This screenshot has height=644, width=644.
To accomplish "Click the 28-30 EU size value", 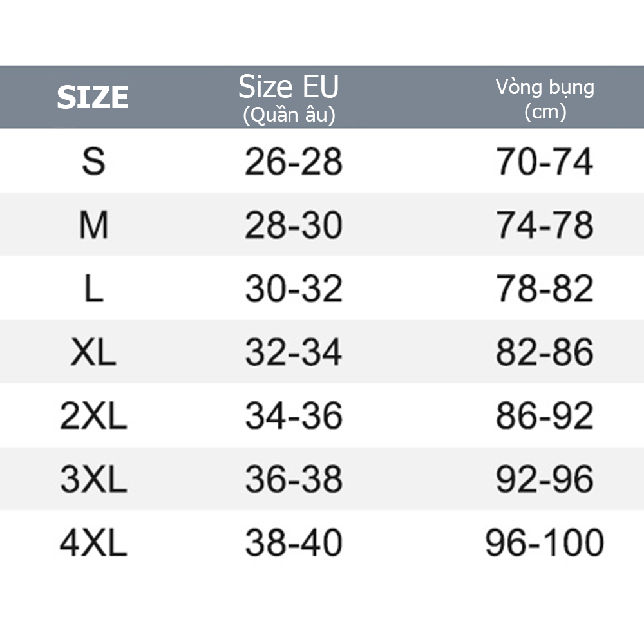I will [x=293, y=225].
